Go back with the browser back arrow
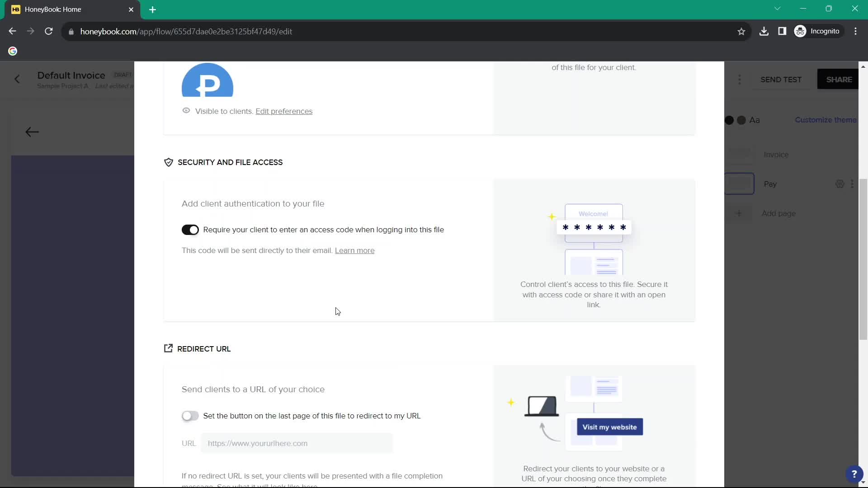Screen dimensions: 868x488 [x=12, y=31]
